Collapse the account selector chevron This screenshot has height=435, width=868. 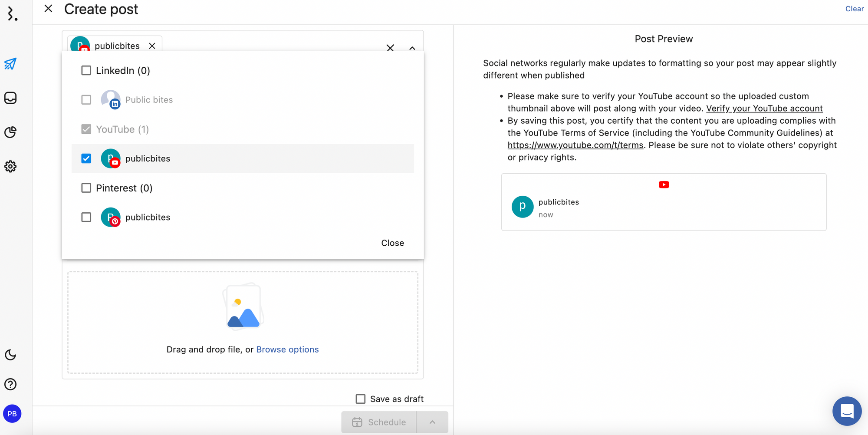click(x=412, y=48)
